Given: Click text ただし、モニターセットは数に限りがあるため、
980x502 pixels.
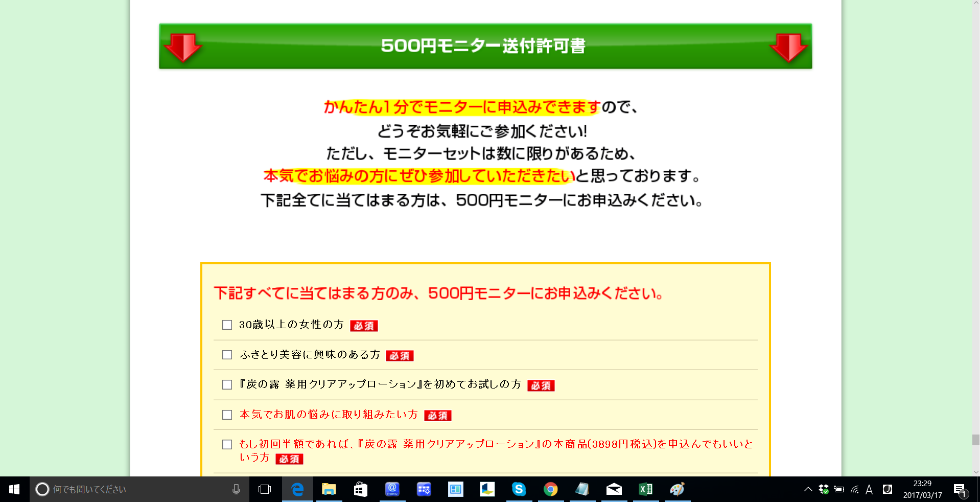Looking at the screenshot, I should [x=481, y=153].
